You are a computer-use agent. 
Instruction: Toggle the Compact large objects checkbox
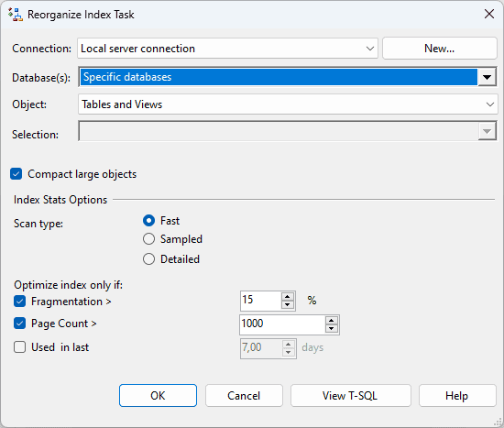(x=16, y=174)
